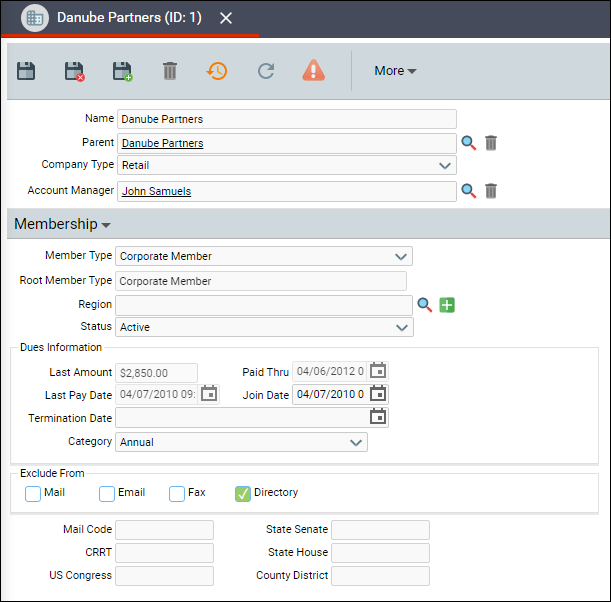The height and width of the screenshot is (602, 611).
Task: Collapse the Membership section
Action: (x=62, y=224)
